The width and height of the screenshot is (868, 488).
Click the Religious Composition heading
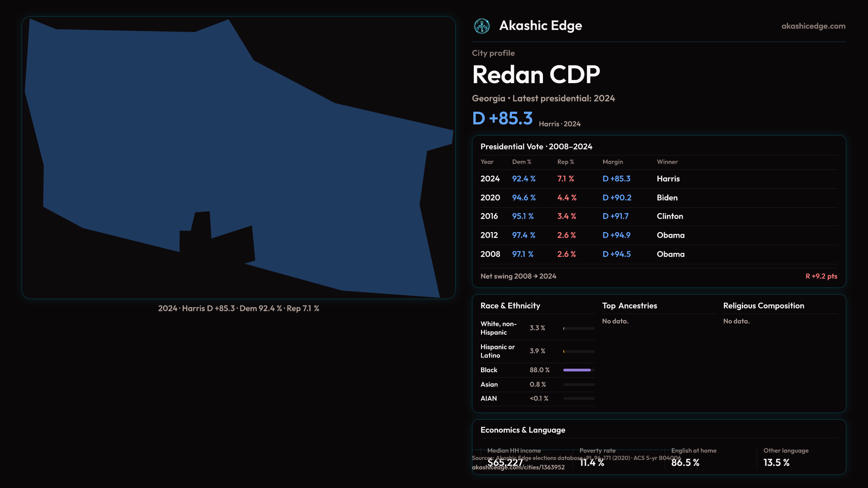[763, 306]
